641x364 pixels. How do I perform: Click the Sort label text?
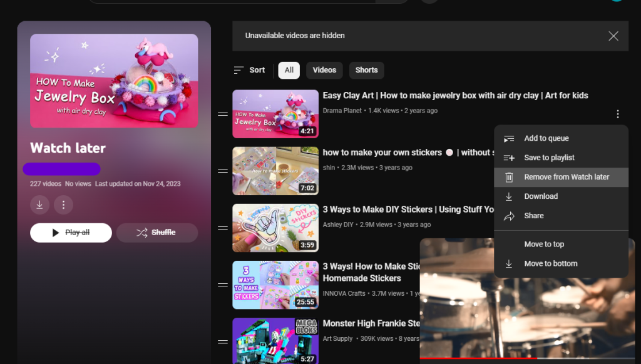coord(257,70)
